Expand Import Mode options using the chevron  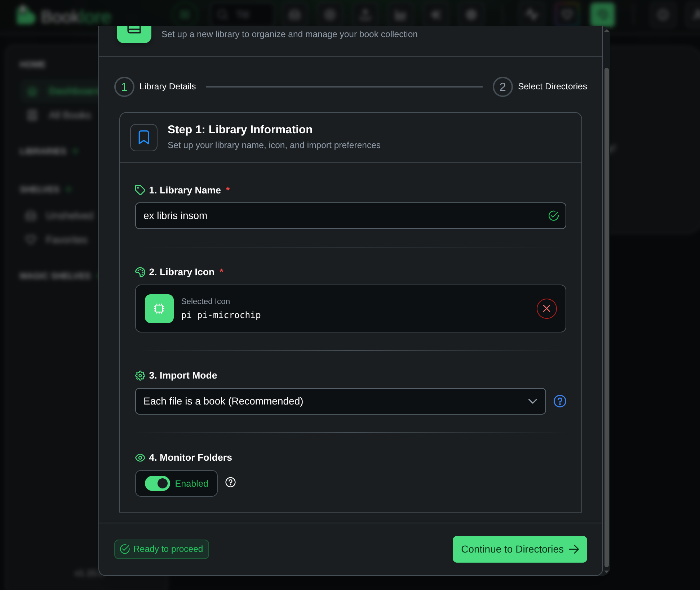532,401
